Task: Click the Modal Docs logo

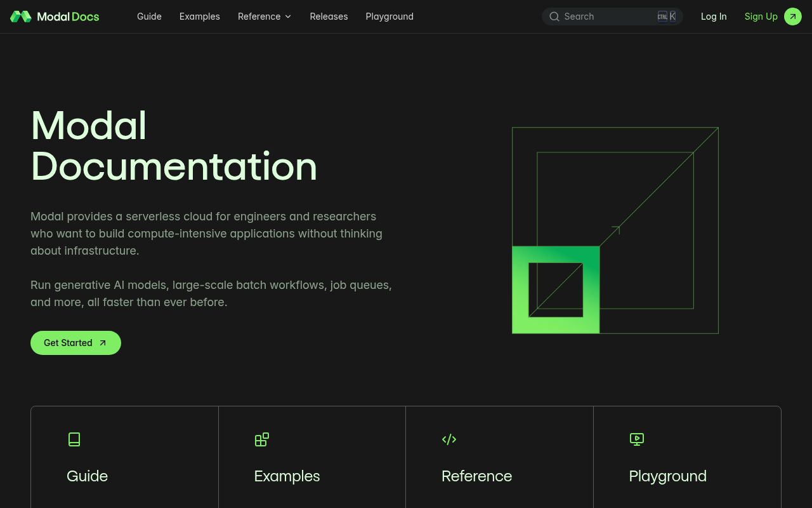Action: 55,17
